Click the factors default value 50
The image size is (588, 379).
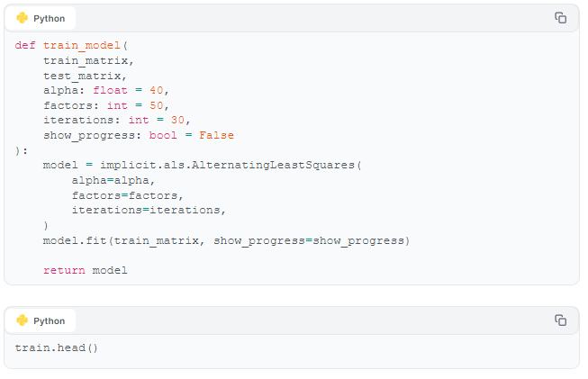tap(157, 105)
